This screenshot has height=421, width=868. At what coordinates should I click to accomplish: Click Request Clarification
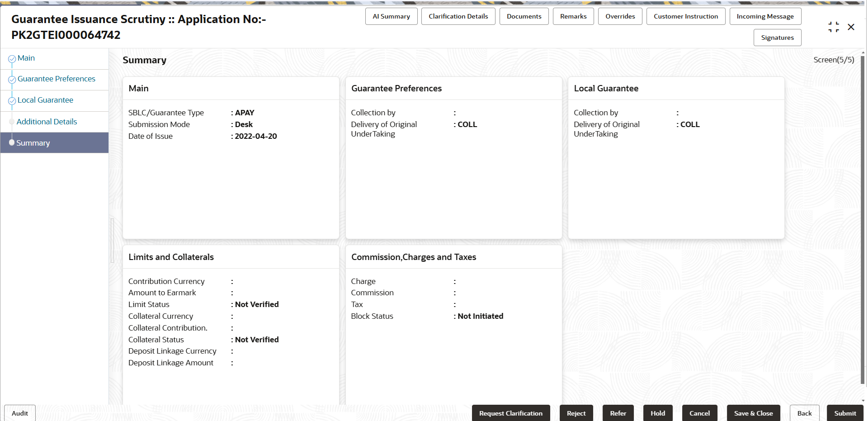click(x=511, y=413)
